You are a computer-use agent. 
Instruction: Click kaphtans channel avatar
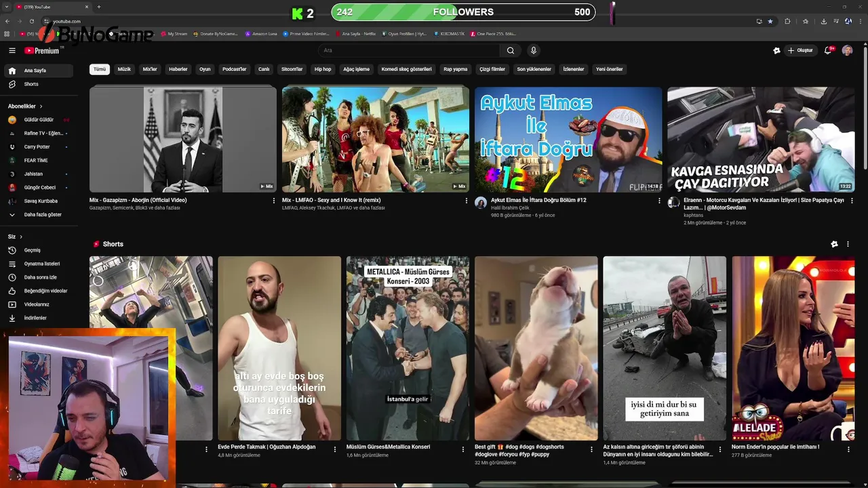point(673,203)
